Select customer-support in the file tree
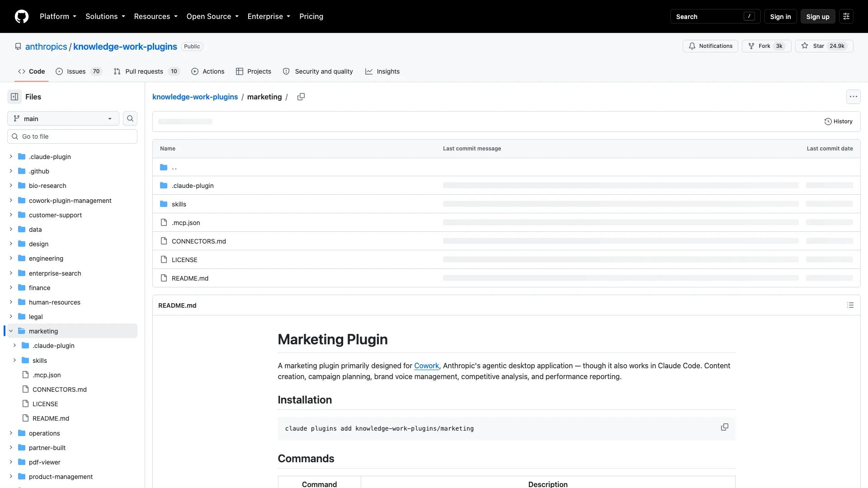 tap(72, 215)
